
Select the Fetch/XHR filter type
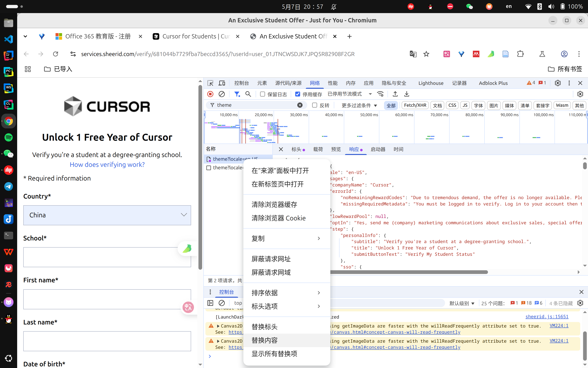click(x=415, y=105)
